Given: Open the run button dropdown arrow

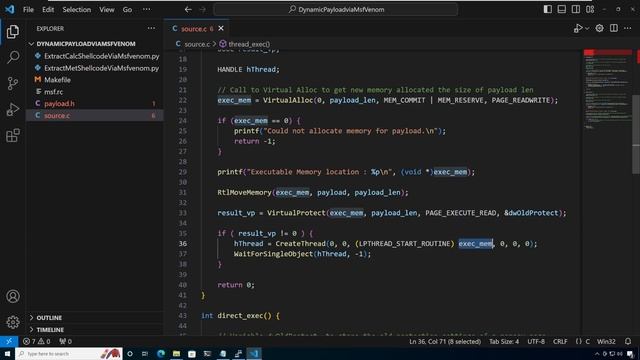Looking at the screenshot, I should (x=587, y=29).
